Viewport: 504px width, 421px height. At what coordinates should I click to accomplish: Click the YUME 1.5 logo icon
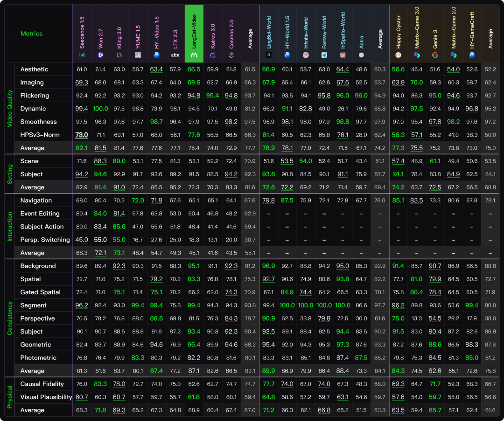[x=138, y=55]
